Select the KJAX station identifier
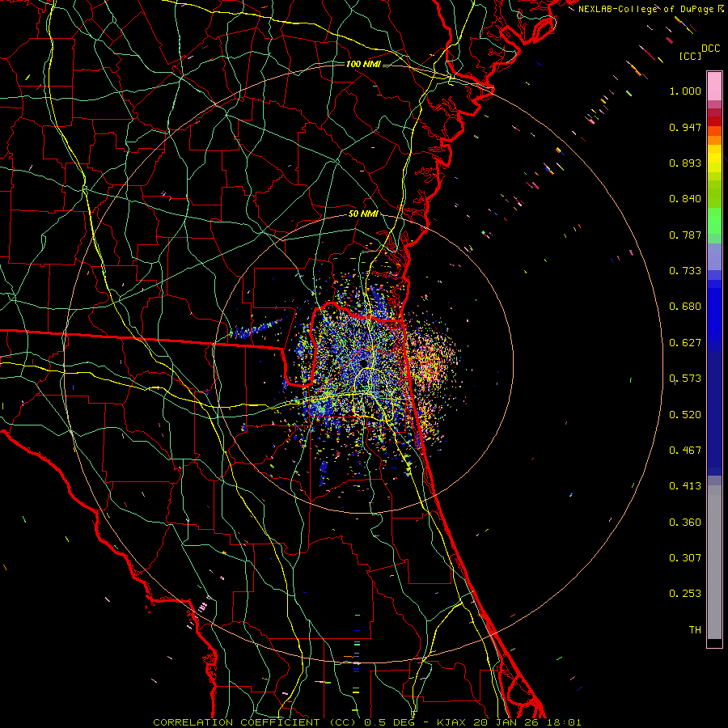Viewport: 728px width, 728px height. 453,722
